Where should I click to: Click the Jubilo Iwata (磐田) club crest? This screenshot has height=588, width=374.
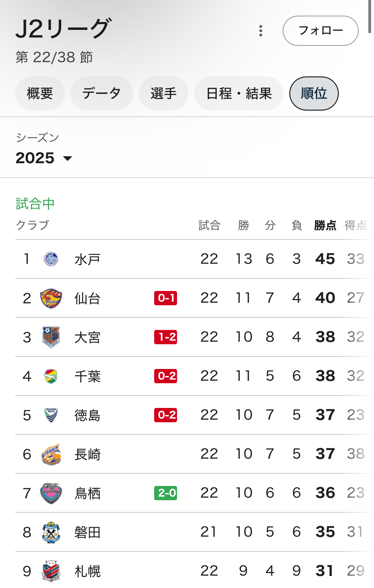click(51, 532)
